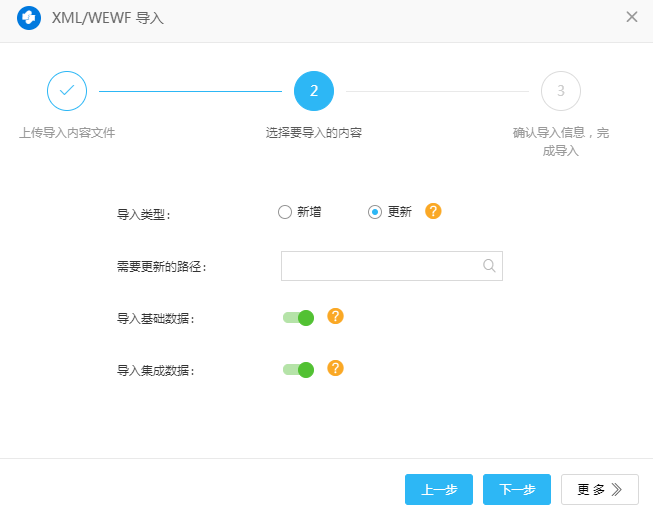This screenshot has width=653, height=514.
Task: Click the 选择要导入的内容 step label
Action: (314, 132)
